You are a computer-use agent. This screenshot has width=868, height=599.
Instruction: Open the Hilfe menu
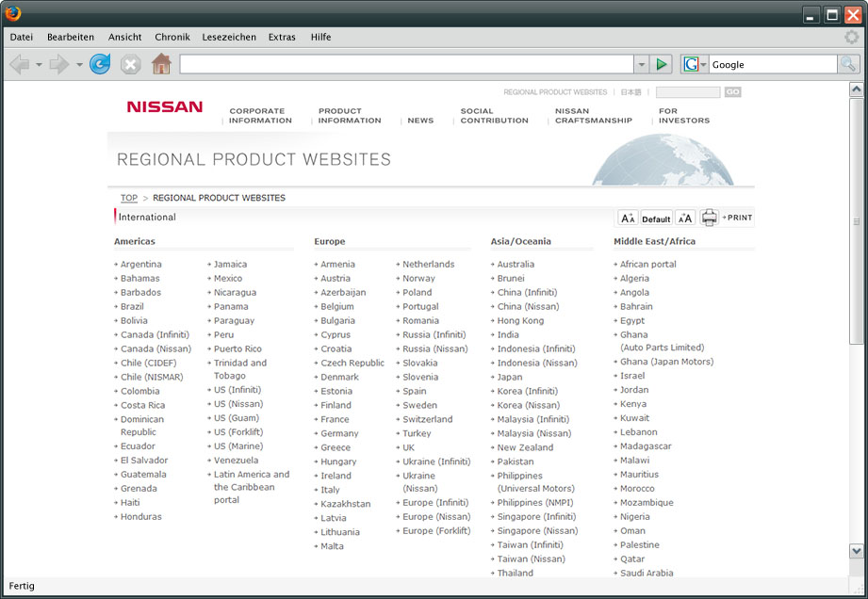pyautogui.click(x=320, y=37)
